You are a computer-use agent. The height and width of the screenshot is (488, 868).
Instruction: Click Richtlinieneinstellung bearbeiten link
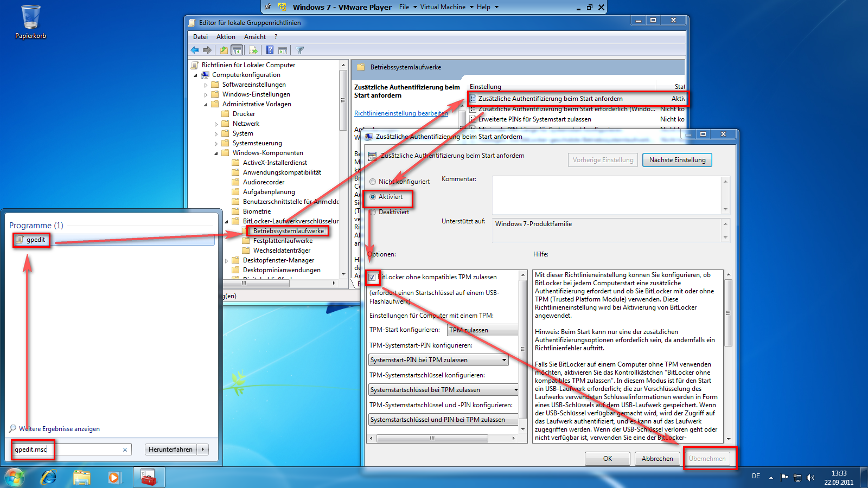pyautogui.click(x=401, y=113)
